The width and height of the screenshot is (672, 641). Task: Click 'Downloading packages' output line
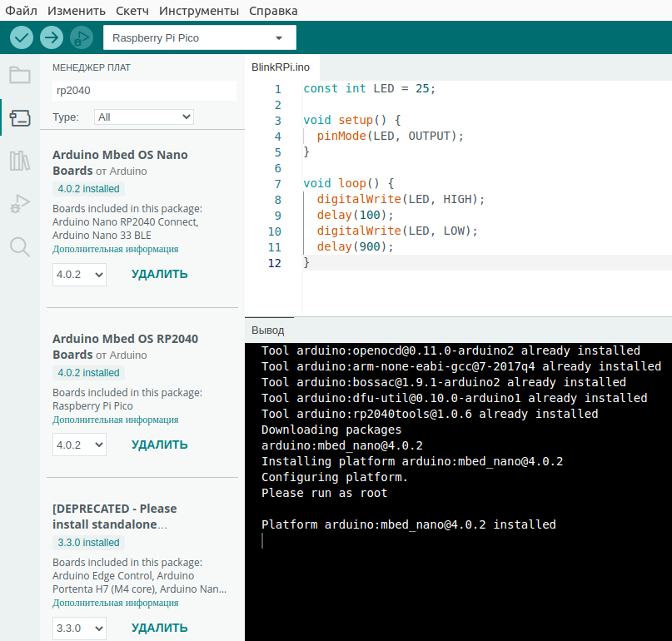pyautogui.click(x=331, y=430)
